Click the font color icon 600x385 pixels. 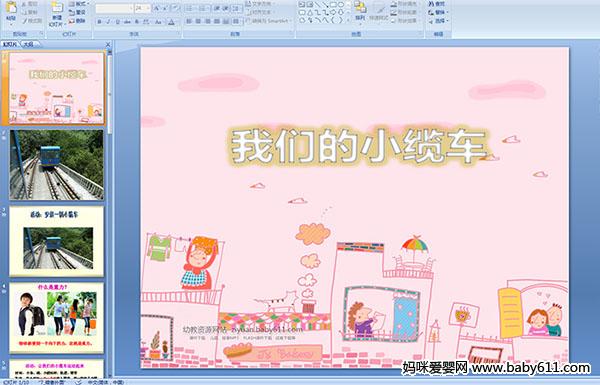(x=171, y=22)
